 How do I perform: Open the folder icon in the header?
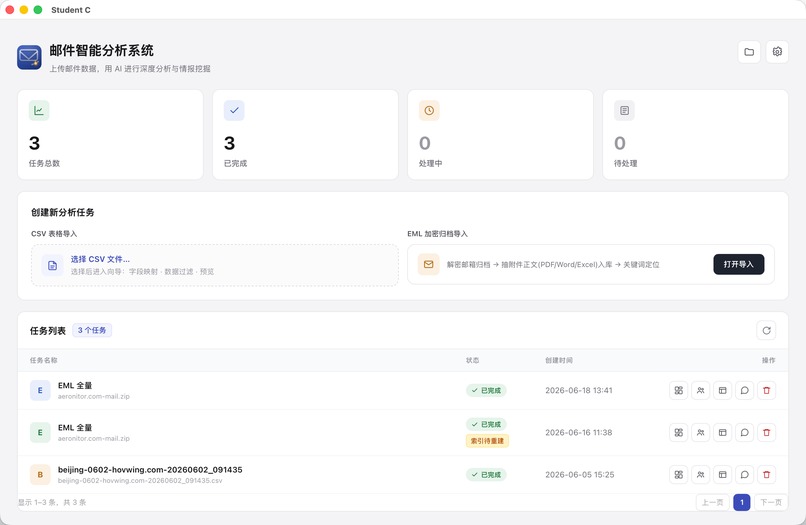click(x=749, y=52)
